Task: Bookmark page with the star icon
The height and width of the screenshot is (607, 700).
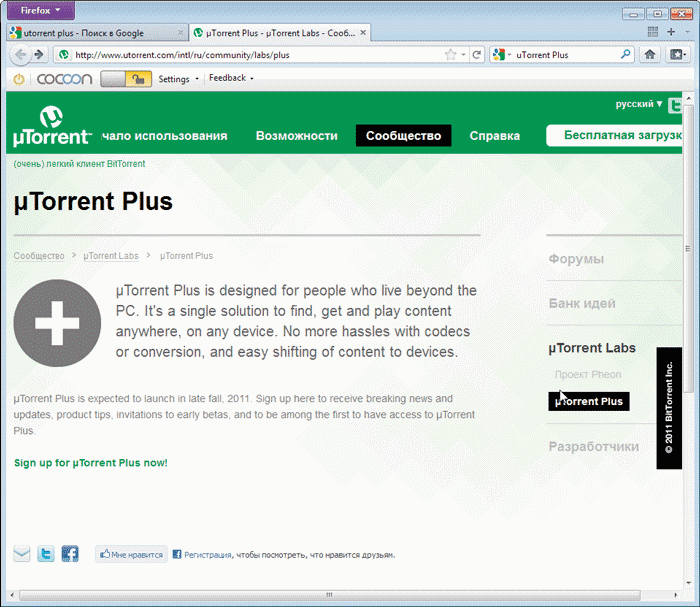Action: click(x=450, y=55)
